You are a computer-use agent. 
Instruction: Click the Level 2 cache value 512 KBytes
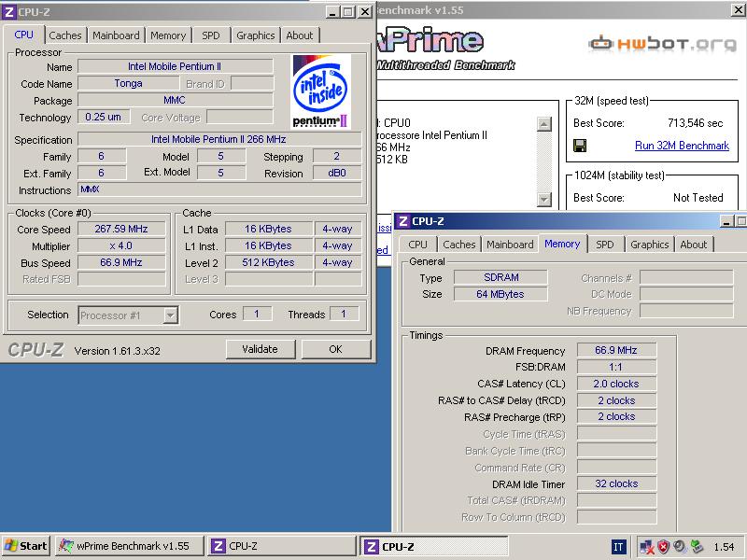tap(269, 263)
